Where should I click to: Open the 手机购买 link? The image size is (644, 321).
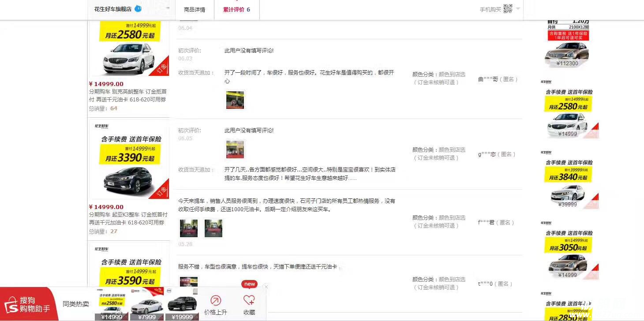490,9
